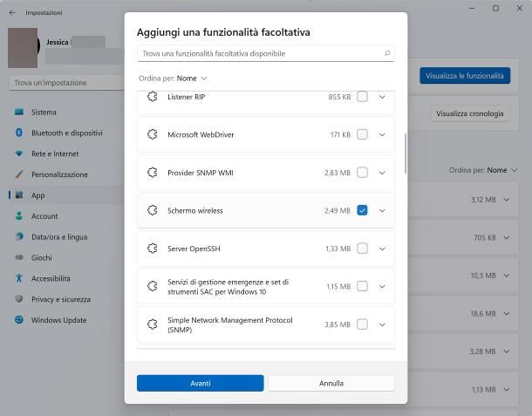Image resolution: width=532 pixels, height=416 pixels.
Task: Click the Simple Network Management Protocol icon
Action: coord(153,324)
